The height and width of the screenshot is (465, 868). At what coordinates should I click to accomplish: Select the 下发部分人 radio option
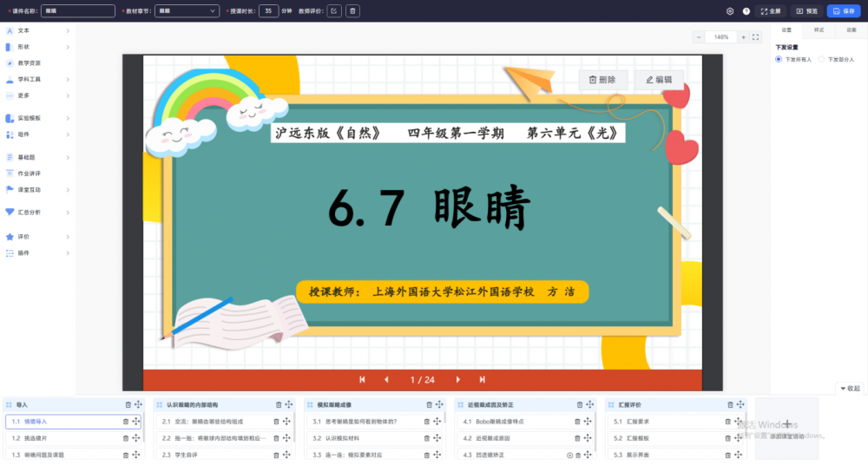[x=823, y=59]
